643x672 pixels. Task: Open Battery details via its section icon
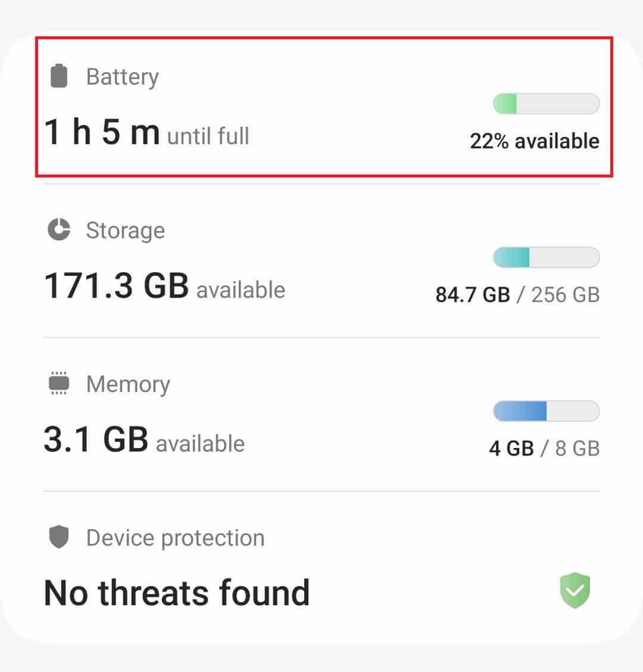[x=58, y=75]
